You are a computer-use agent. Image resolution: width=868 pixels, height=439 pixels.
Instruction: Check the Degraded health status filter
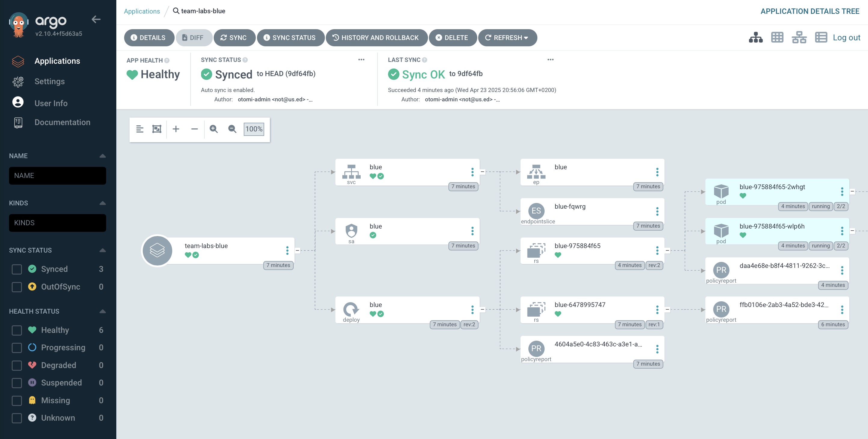coord(17,365)
